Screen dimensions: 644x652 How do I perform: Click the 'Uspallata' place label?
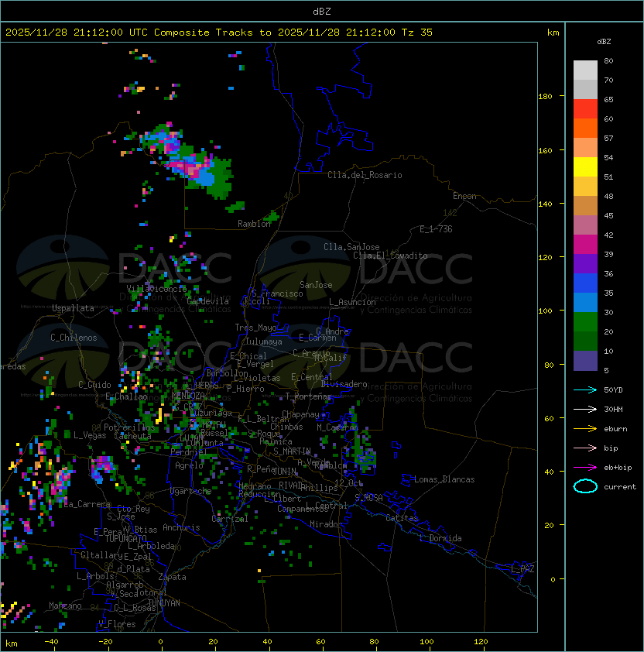pos(73,308)
